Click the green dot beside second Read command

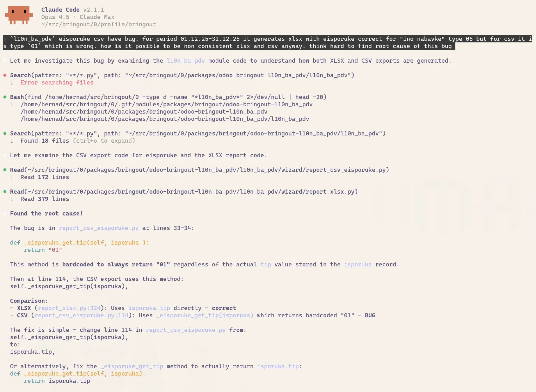tap(5, 191)
